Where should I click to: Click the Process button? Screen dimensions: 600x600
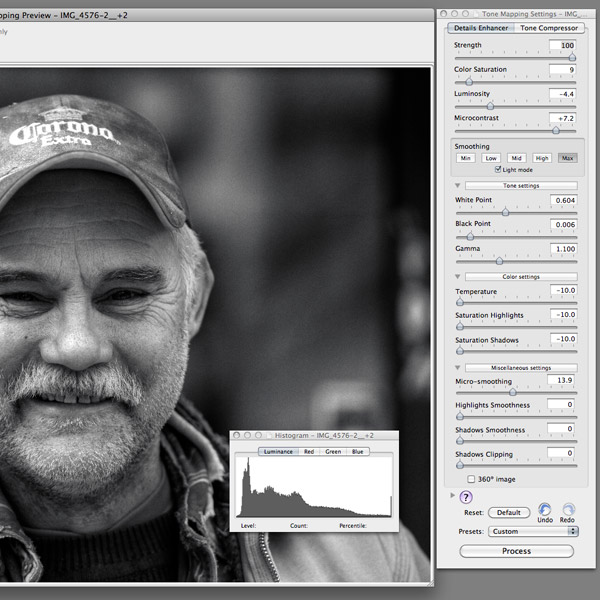pos(517,551)
